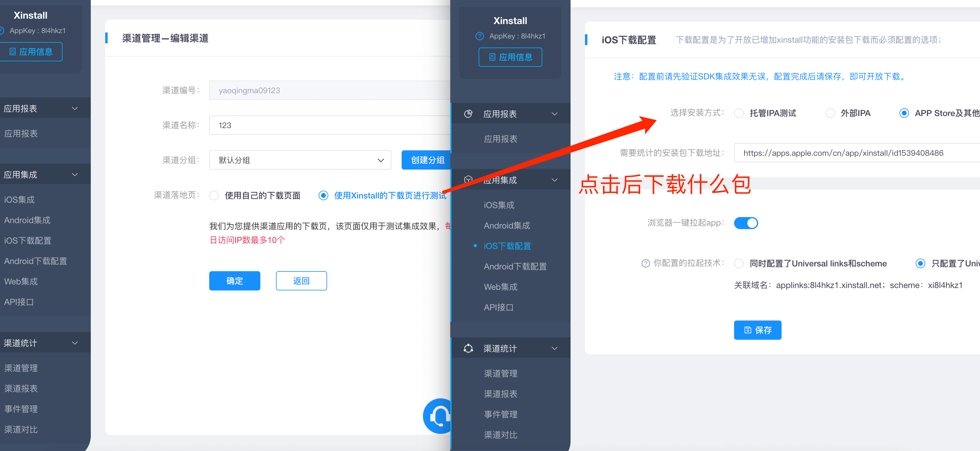Choose 托管IPA测试 install method

tap(739, 113)
